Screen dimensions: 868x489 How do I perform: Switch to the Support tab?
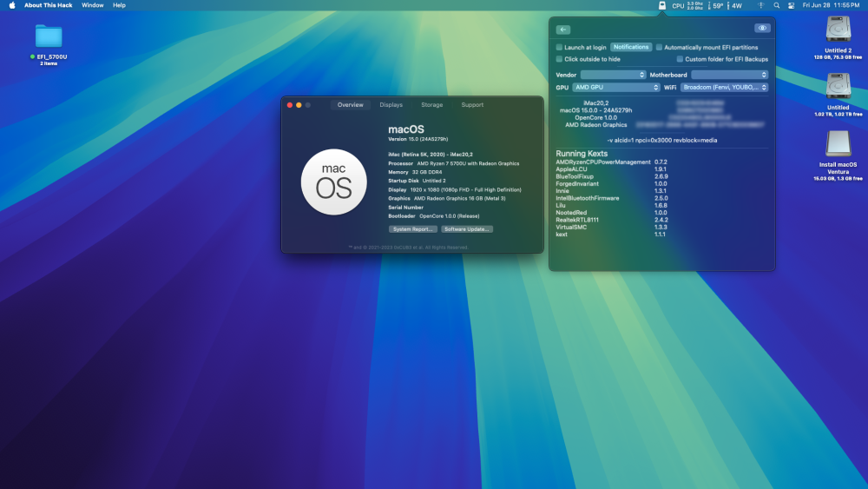[472, 105]
